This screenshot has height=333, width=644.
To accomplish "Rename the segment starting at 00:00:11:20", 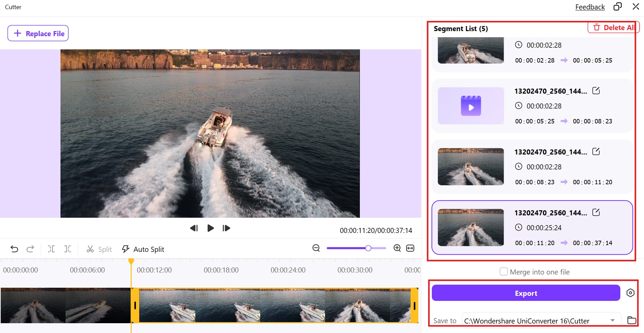I will [596, 212].
